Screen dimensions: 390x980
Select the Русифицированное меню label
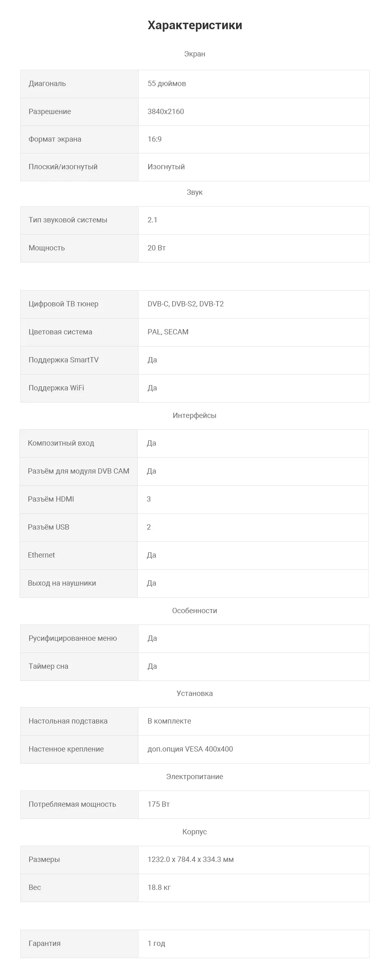[x=73, y=638]
